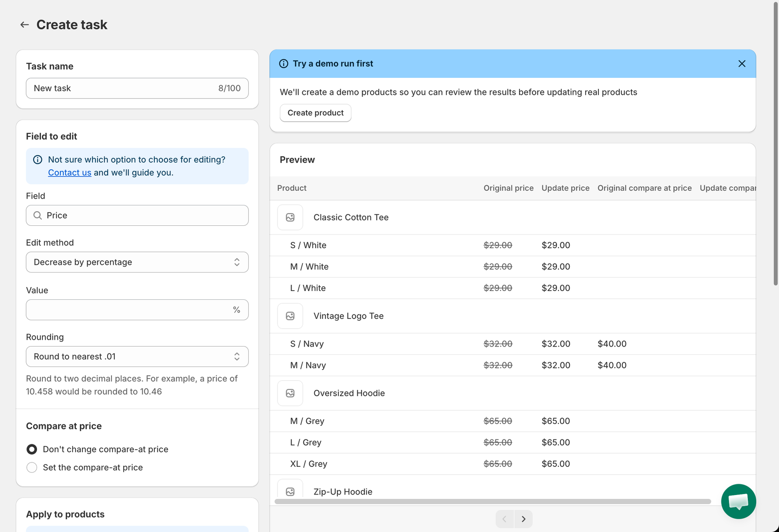Click the info icon in demo run banner
This screenshot has width=779, height=532.
click(283, 64)
